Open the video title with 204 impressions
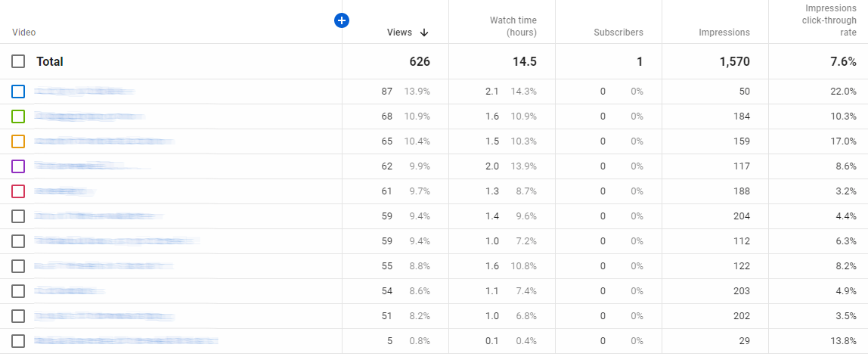 click(x=98, y=216)
